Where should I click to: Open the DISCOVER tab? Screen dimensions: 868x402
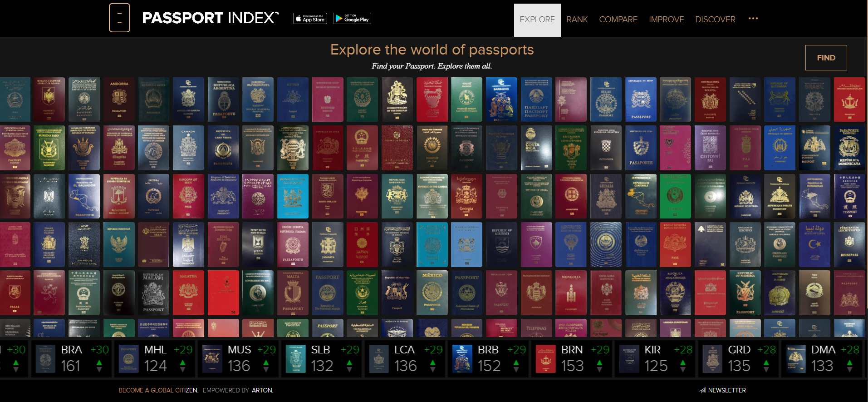coord(715,20)
